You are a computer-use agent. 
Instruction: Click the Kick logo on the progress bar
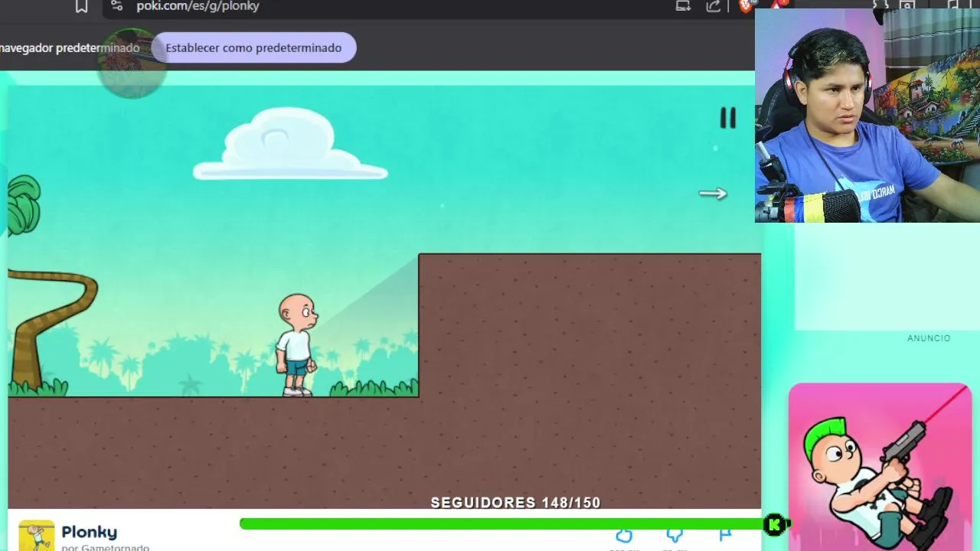coord(776,524)
